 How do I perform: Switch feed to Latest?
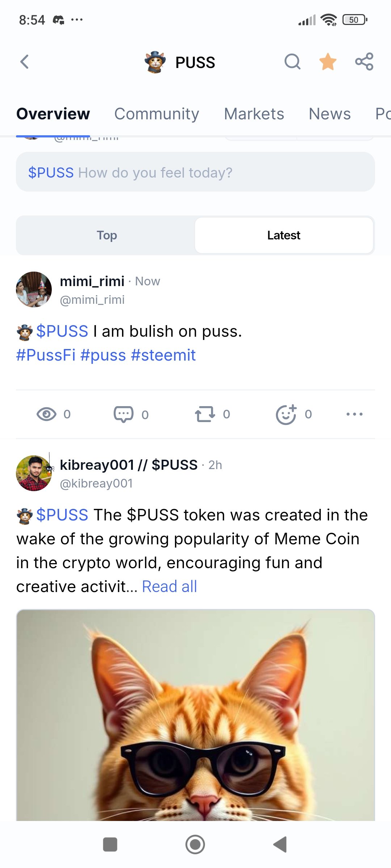click(x=284, y=235)
